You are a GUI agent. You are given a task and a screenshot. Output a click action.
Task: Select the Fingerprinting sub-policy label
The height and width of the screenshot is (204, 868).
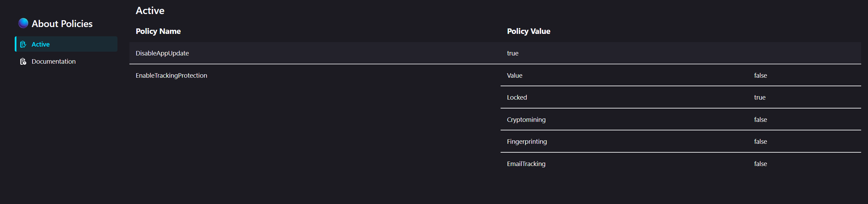pyautogui.click(x=527, y=141)
